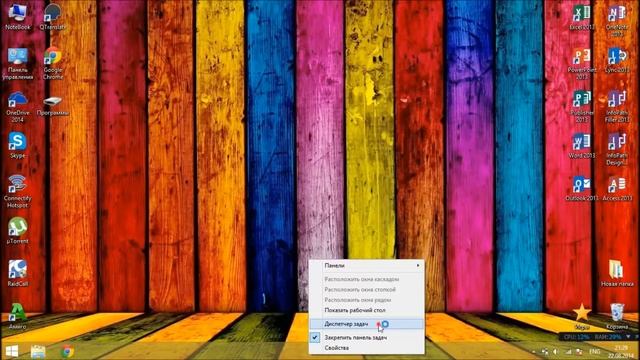
Task: Click the CPU usage readout
Action: point(577,337)
